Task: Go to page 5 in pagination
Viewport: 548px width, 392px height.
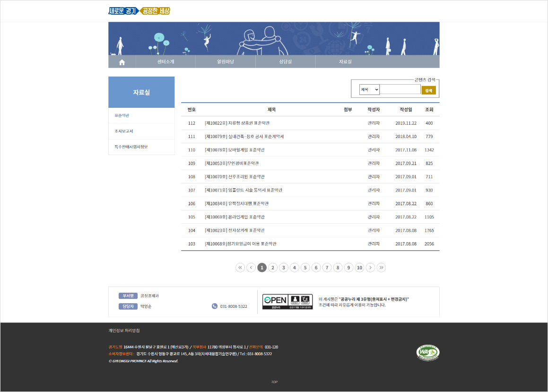Action: [x=305, y=268]
